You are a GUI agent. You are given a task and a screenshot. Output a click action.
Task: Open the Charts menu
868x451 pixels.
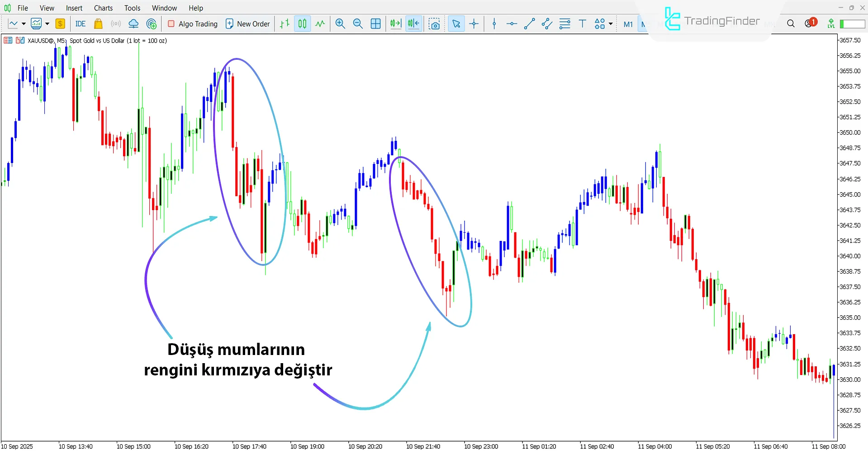point(103,8)
